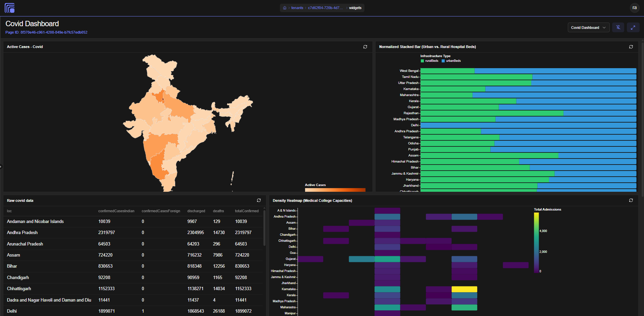Refresh the Normalized Stacked Bar widget
644x316 pixels.
tap(631, 47)
